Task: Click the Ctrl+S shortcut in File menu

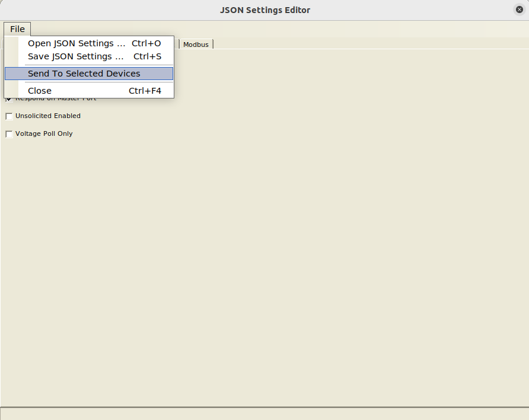Action: pos(147,56)
